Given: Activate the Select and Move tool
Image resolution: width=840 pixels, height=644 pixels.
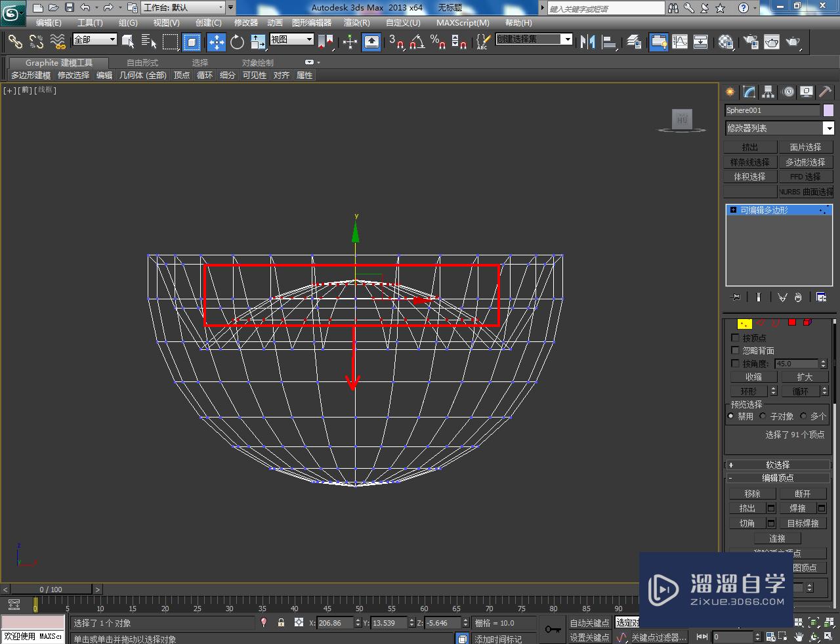Looking at the screenshot, I should pos(216,42).
